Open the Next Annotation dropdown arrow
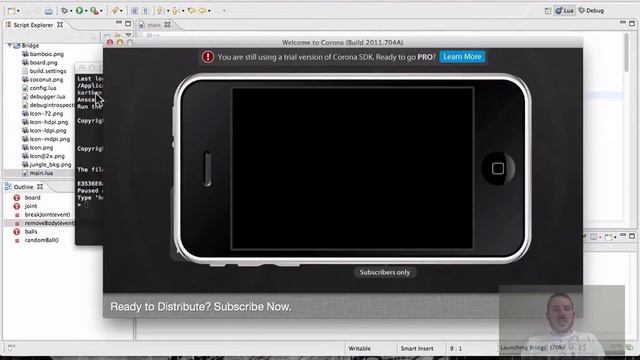The image size is (640, 360). 167,11
